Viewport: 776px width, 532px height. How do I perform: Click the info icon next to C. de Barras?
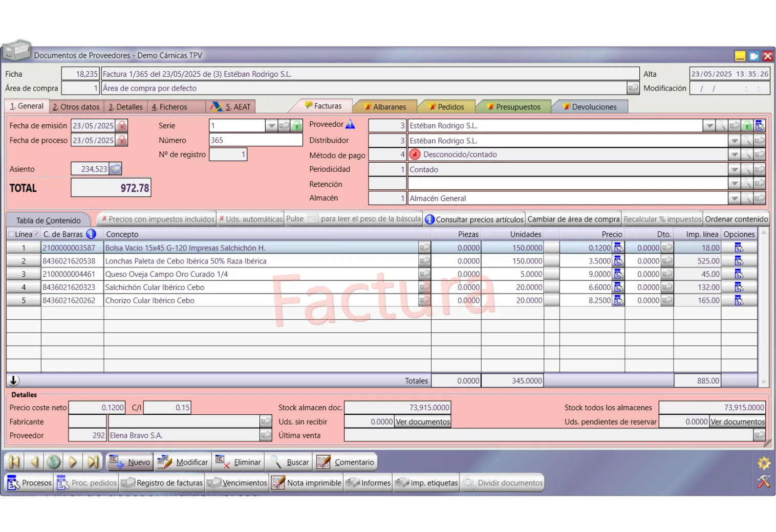[x=91, y=234]
